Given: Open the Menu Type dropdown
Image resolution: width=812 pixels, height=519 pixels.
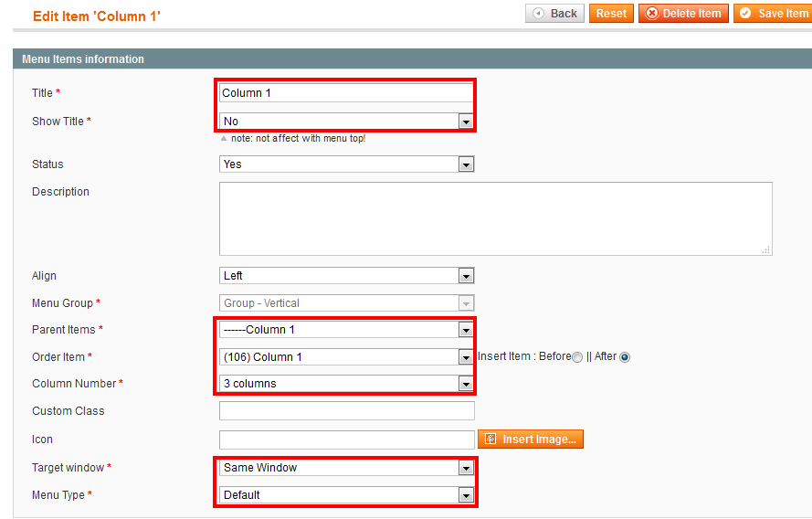Looking at the screenshot, I should pyautogui.click(x=346, y=495).
